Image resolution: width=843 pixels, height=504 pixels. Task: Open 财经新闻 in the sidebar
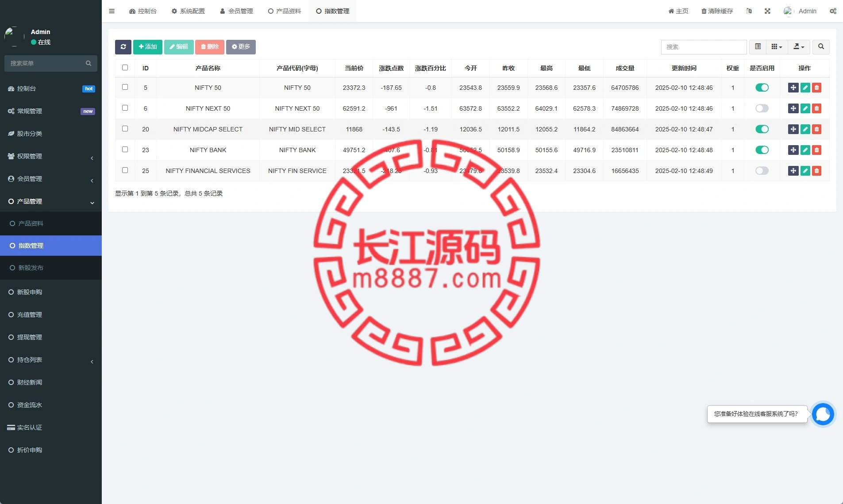51,382
